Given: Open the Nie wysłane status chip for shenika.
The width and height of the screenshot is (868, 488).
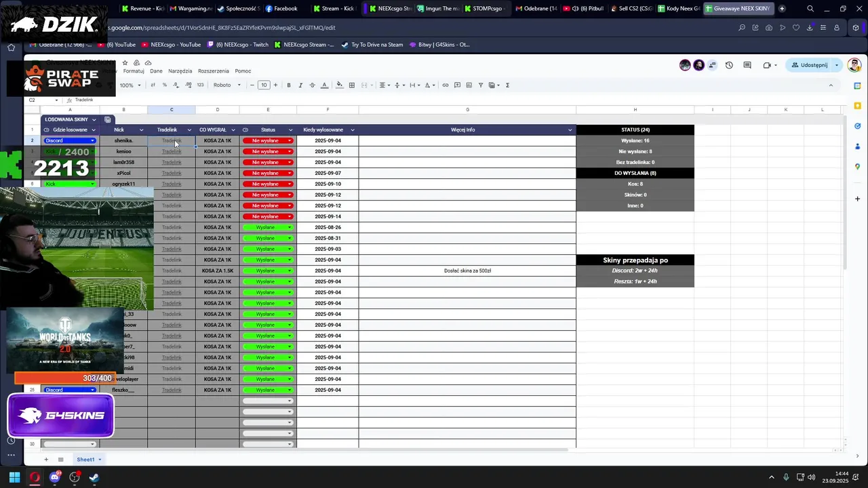Looking at the screenshot, I should pos(268,141).
